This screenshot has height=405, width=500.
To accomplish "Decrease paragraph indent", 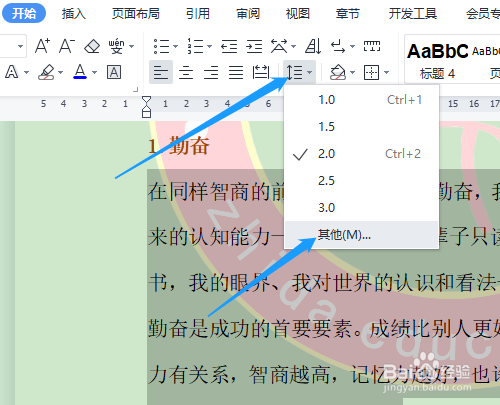I will (x=229, y=46).
